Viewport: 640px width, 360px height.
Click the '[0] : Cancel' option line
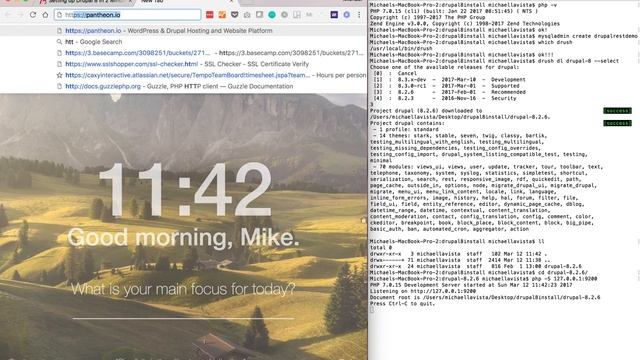(x=395, y=73)
